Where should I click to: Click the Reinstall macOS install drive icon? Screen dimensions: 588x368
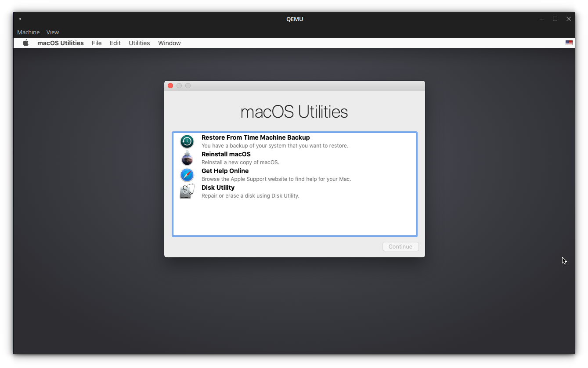[x=187, y=158]
